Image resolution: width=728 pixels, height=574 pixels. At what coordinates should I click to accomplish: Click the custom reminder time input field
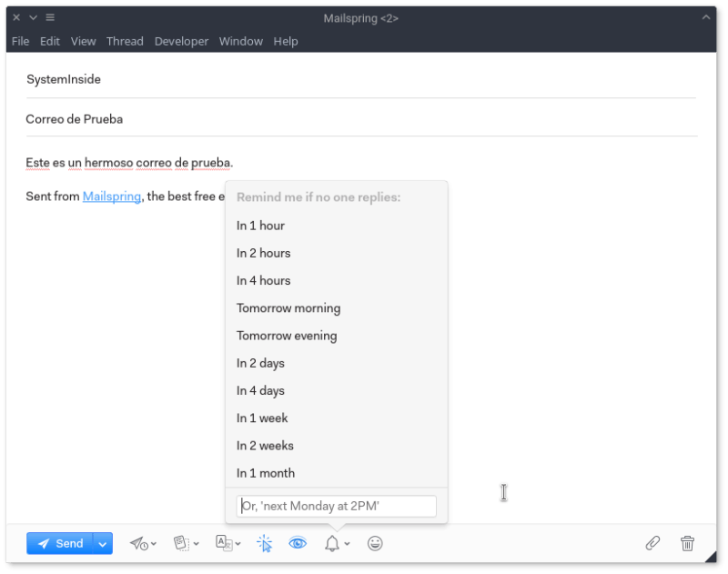pos(336,506)
